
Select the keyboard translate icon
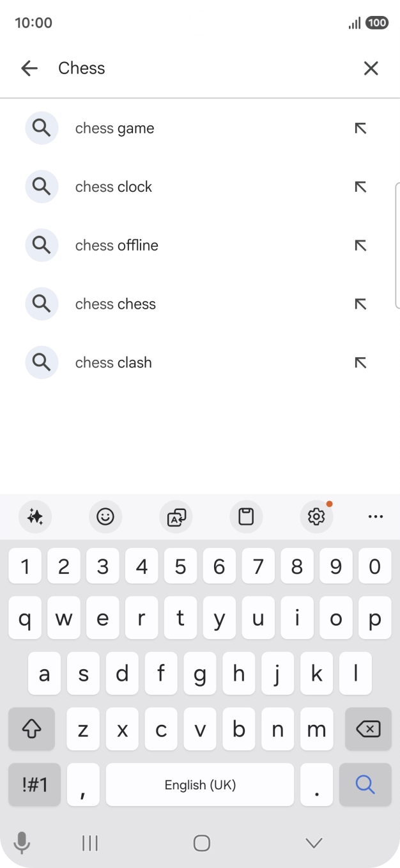tap(176, 516)
